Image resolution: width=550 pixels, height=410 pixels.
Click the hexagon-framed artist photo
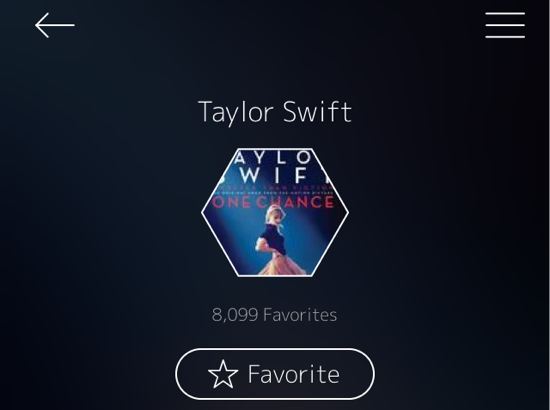pos(275,213)
